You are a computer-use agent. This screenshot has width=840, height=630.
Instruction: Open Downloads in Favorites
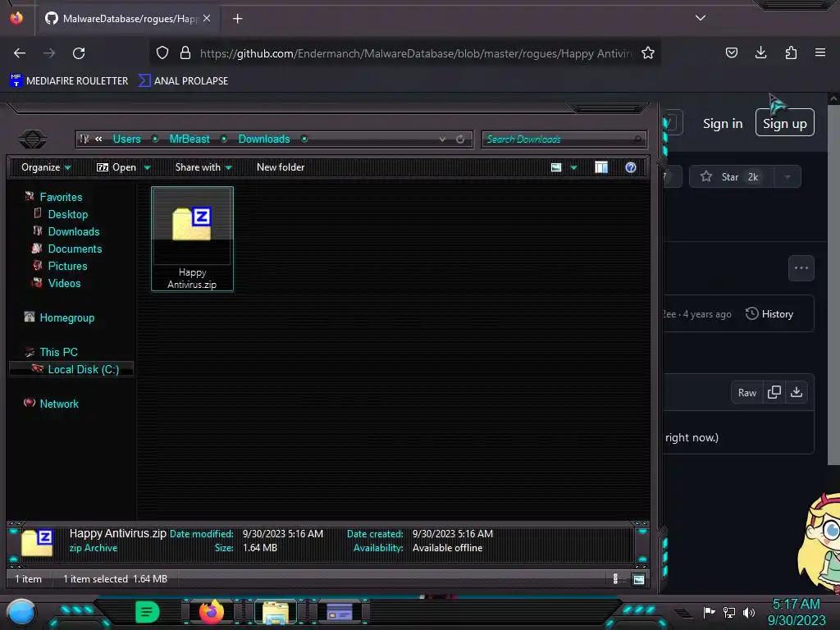click(x=74, y=231)
